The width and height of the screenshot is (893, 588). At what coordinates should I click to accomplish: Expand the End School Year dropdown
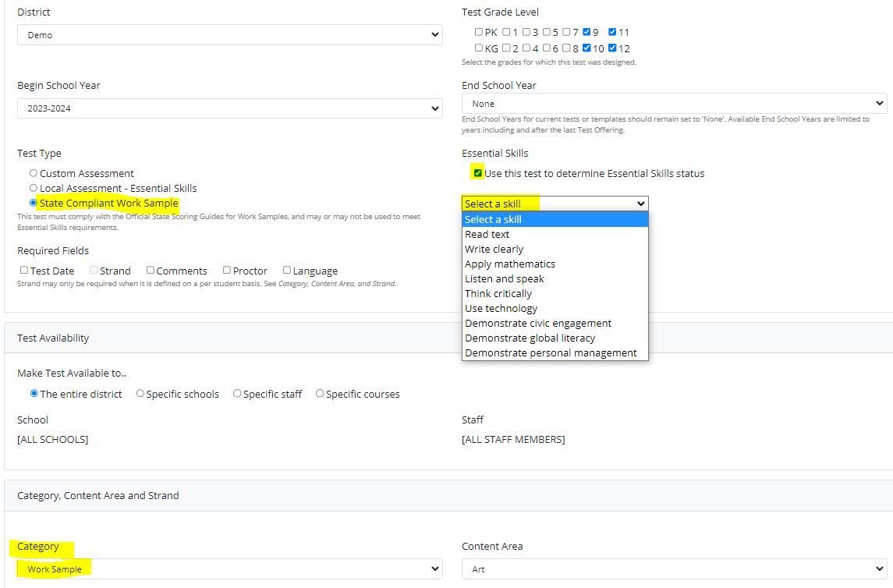click(674, 104)
